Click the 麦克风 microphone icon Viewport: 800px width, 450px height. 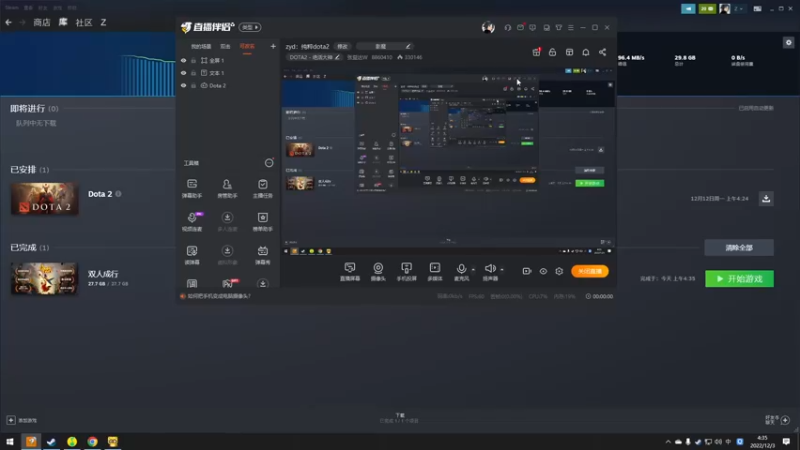click(461, 268)
